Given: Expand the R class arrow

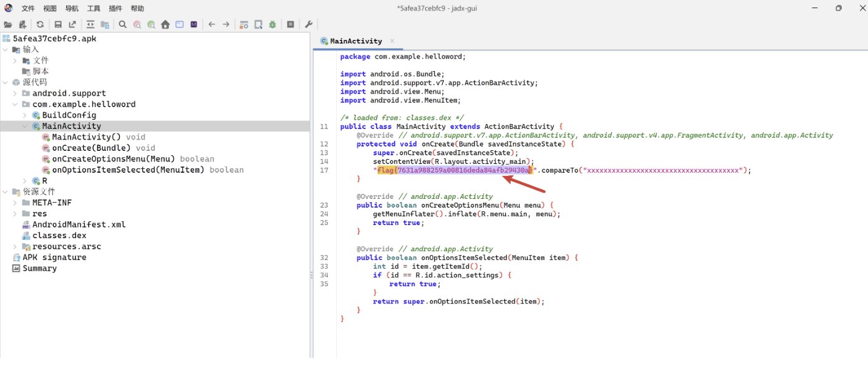Looking at the screenshot, I should [25, 181].
